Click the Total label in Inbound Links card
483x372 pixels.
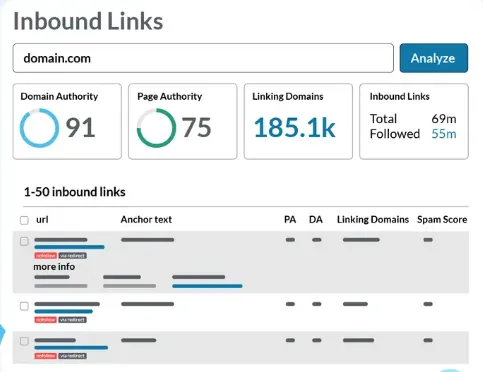click(x=383, y=119)
